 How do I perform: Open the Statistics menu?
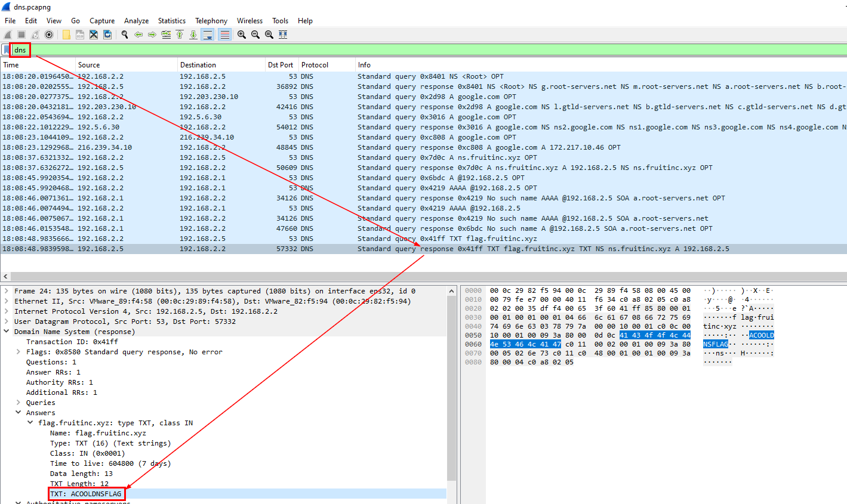[171, 21]
